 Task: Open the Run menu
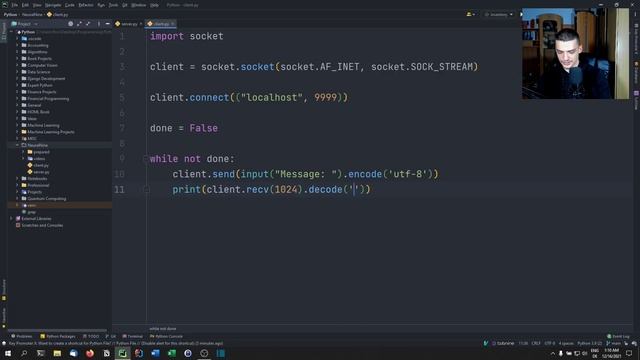point(101,5)
